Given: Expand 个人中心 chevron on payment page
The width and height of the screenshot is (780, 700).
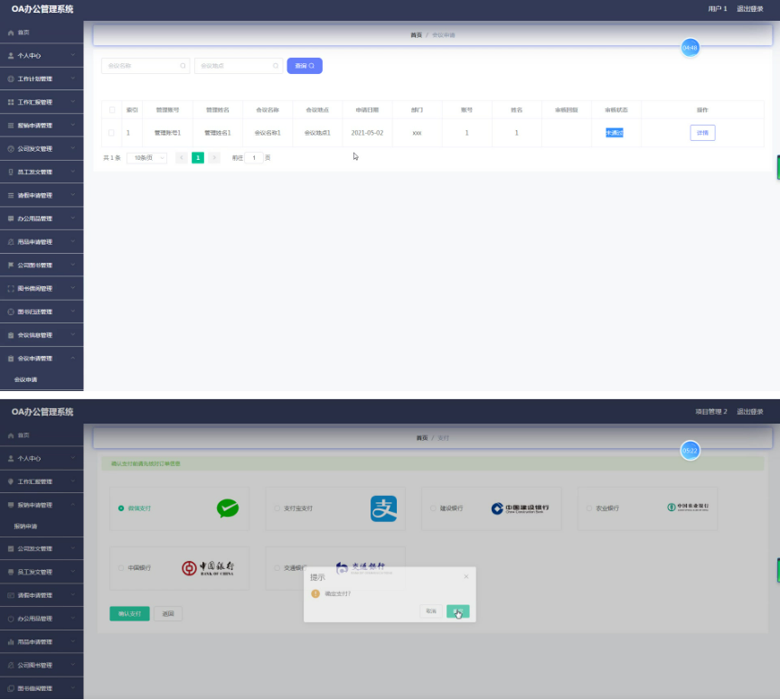Looking at the screenshot, I should 72,458.
